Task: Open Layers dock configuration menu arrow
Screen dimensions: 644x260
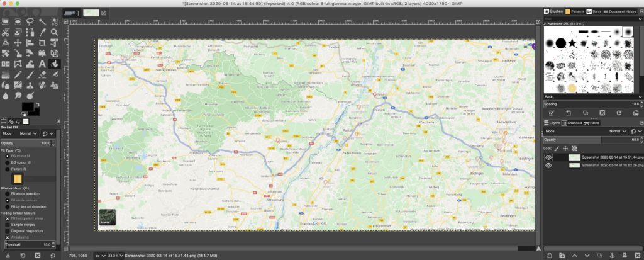Action: (x=641, y=123)
